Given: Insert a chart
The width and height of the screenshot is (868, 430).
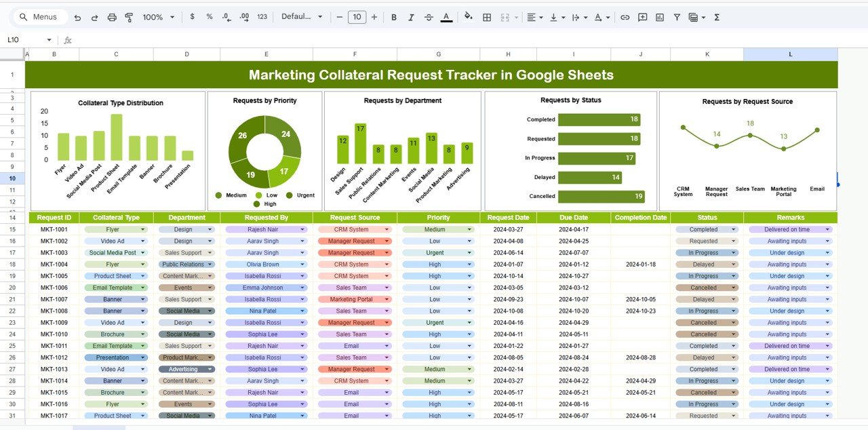Looking at the screenshot, I should [x=659, y=17].
